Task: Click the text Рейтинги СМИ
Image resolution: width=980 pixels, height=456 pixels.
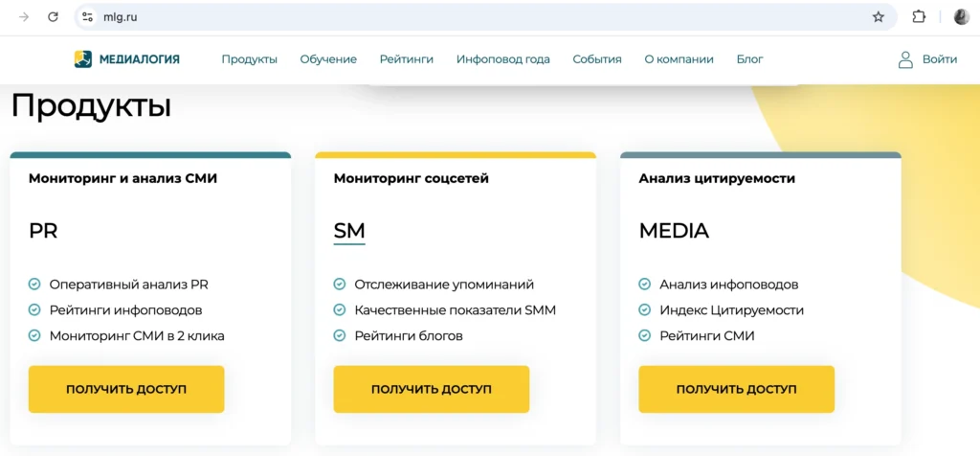Action: click(x=707, y=336)
